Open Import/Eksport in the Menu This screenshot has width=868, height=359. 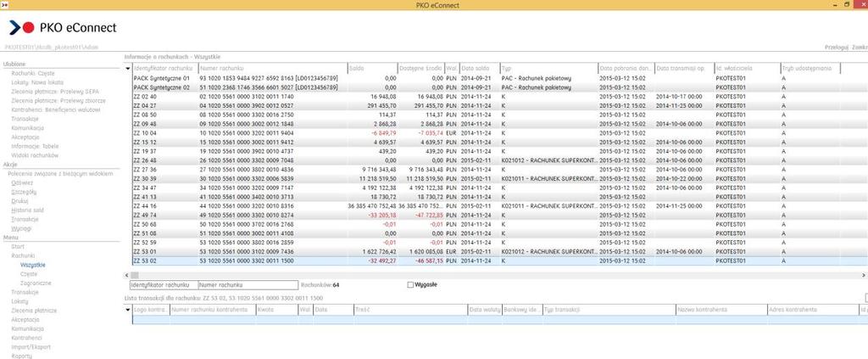[31, 347]
